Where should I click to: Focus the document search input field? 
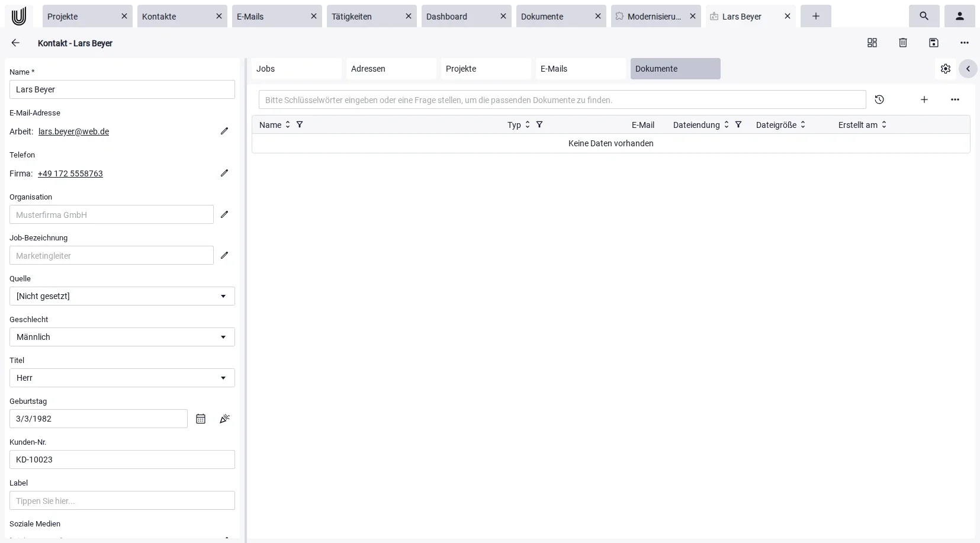563,99
